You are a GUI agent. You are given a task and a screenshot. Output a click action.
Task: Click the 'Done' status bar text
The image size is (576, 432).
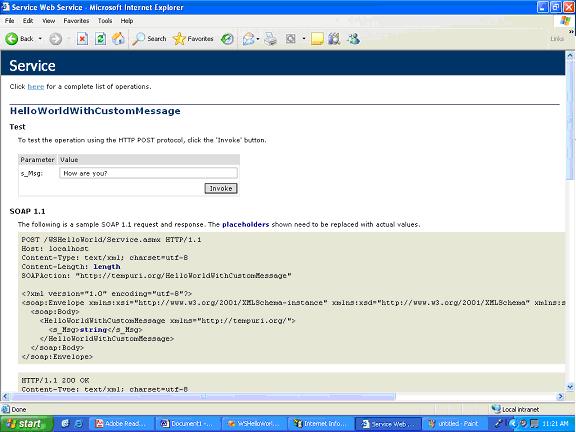click(19, 409)
